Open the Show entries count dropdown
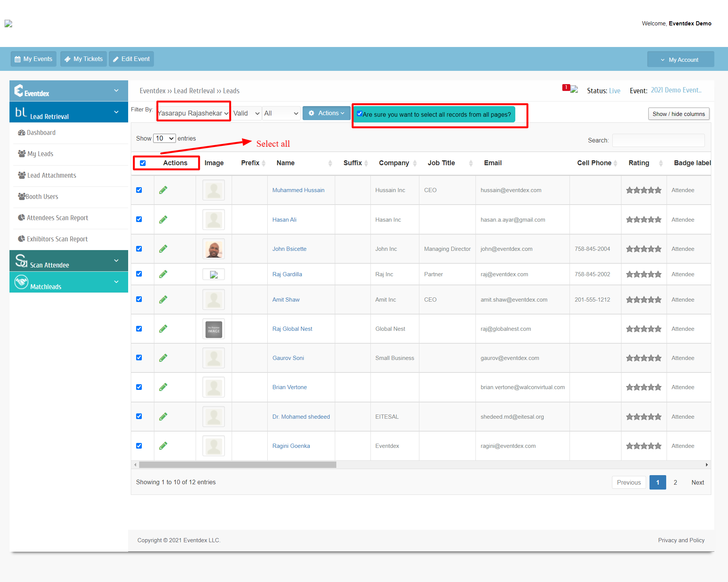 pyautogui.click(x=164, y=138)
